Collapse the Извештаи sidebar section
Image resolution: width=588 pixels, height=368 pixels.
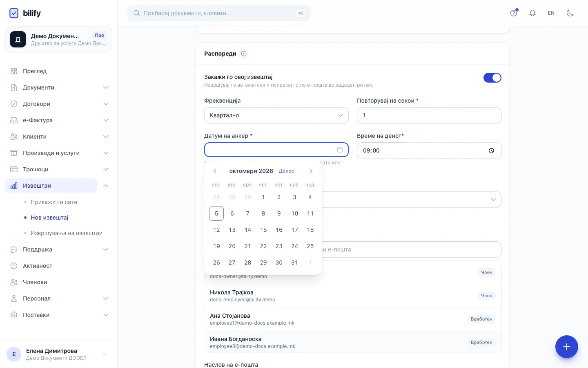click(106, 186)
